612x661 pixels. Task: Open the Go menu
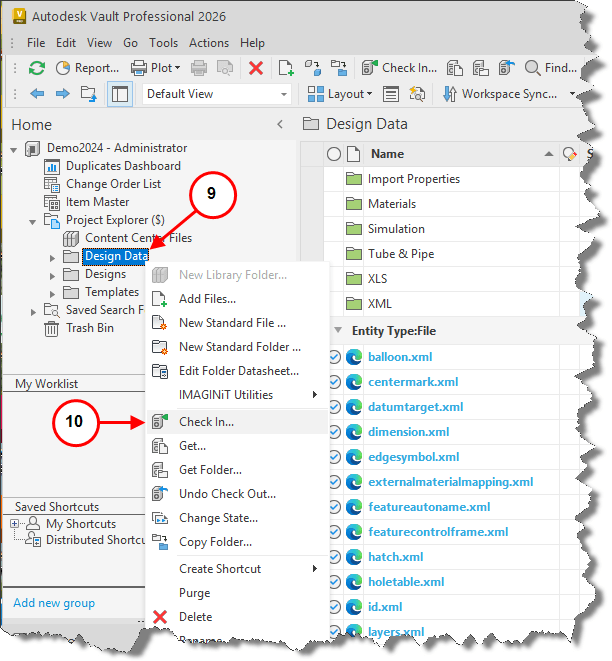(x=130, y=43)
